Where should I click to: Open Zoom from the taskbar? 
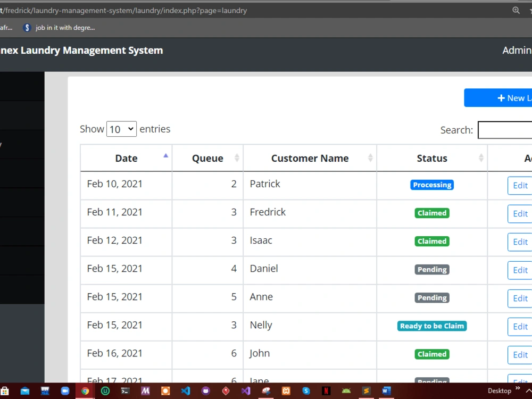(x=65, y=391)
